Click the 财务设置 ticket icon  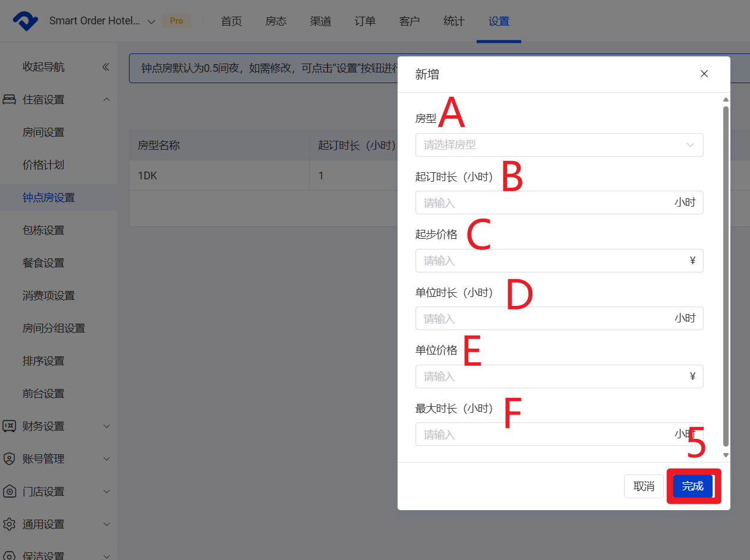coord(10,426)
